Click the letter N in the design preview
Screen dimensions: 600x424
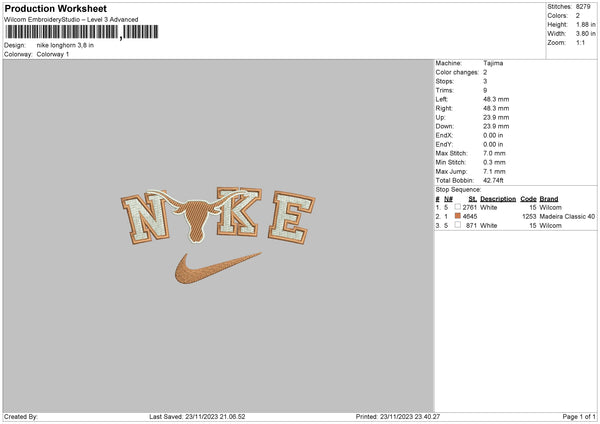point(145,218)
